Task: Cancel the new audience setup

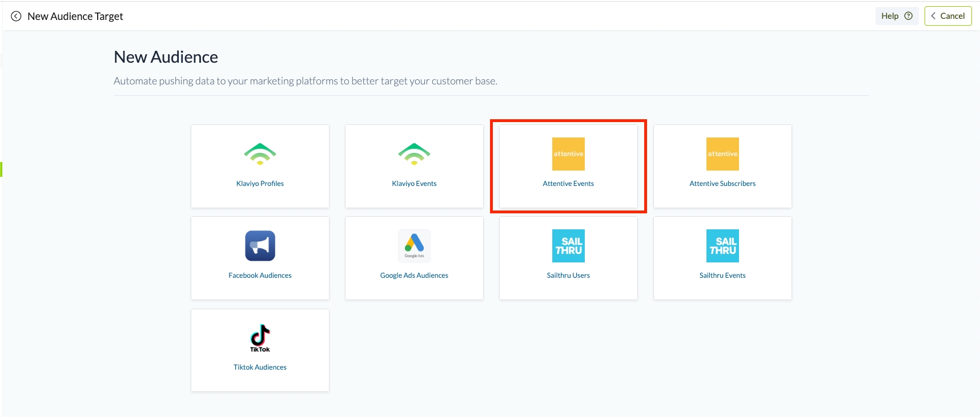Action: point(947,16)
